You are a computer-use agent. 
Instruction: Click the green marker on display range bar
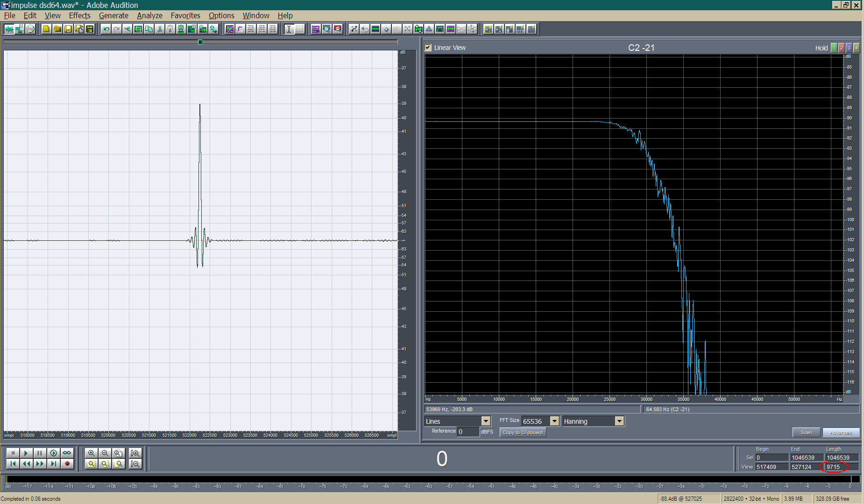[200, 42]
